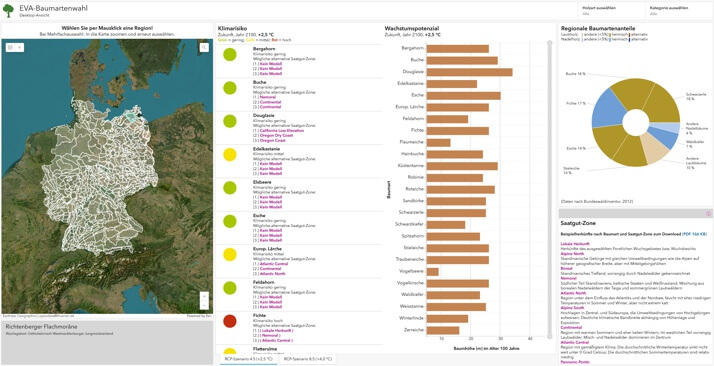Select the Douglasie bar in growth chart
Screen dimensions: 714x366
point(469,72)
